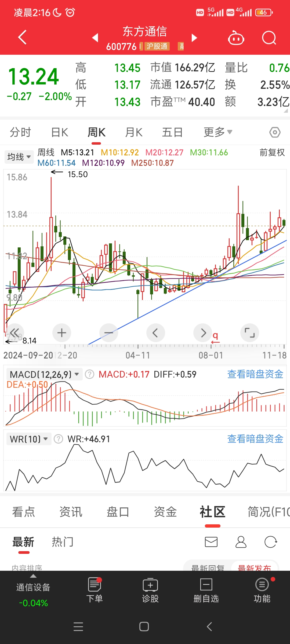The width and height of the screenshot is (290, 644).
Task: Open the user profile icon
Action: point(241,542)
